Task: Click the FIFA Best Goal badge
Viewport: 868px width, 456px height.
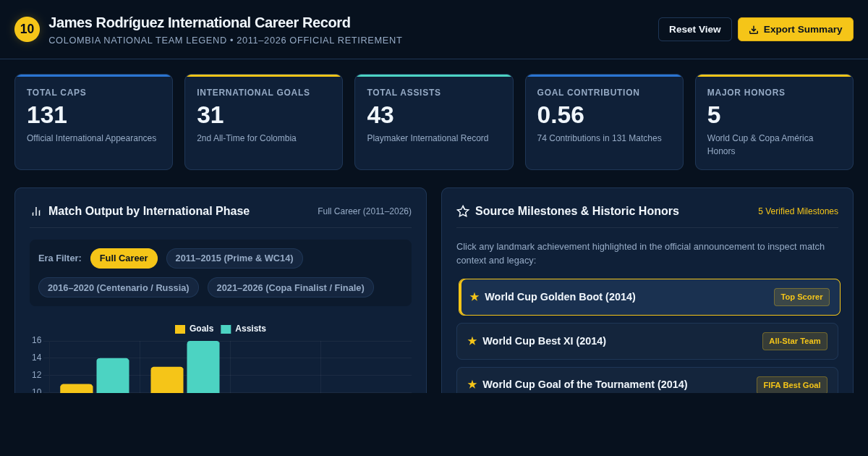Action: pyautogui.click(x=792, y=384)
